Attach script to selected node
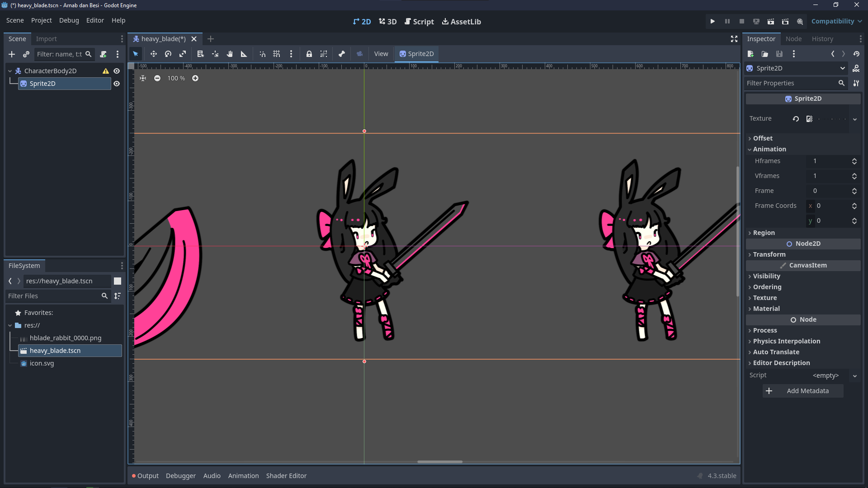Screen dimensions: 868x488 (x=104, y=54)
